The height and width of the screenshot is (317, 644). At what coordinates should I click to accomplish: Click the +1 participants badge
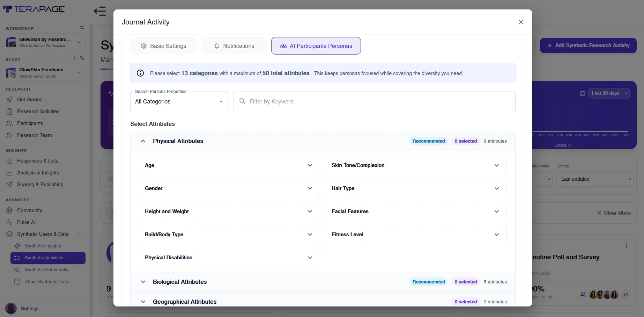point(626,295)
